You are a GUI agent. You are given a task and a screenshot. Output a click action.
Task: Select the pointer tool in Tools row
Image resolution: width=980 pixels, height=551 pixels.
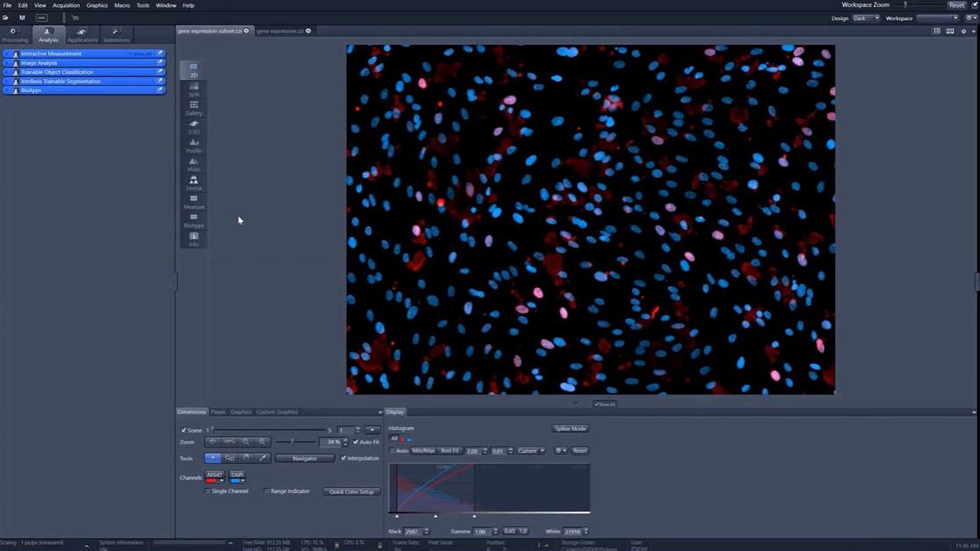(213, 458)
